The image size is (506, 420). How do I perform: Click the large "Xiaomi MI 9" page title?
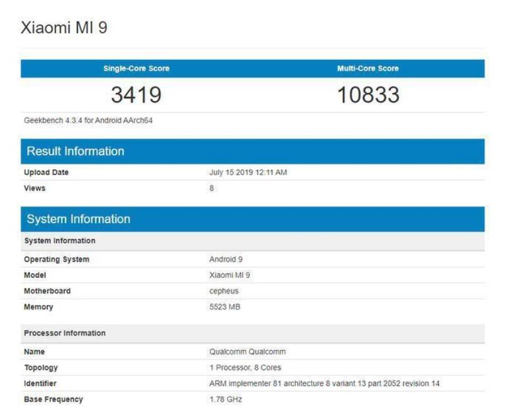64,28
